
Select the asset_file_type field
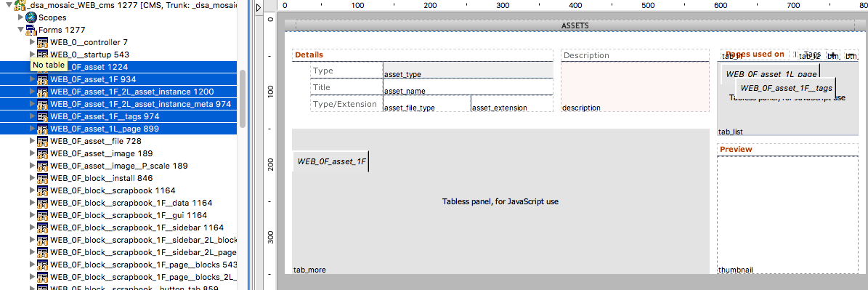[x=426, y=103]
